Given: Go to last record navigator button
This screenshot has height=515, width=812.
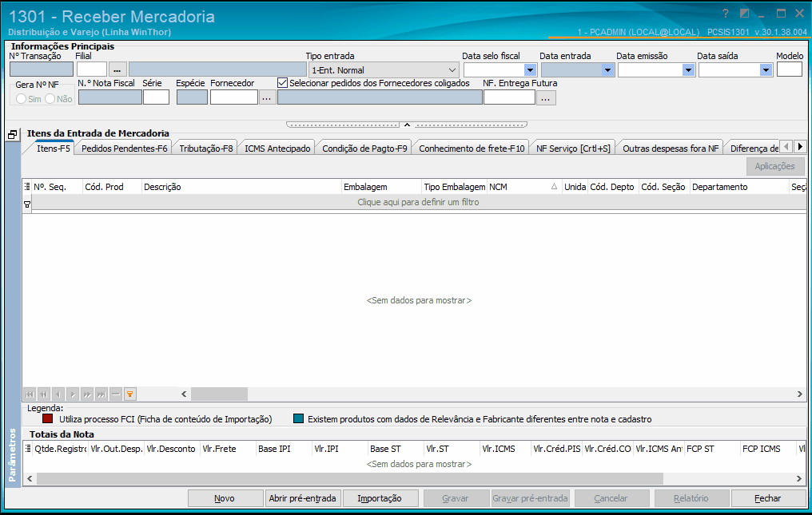Looking at the screenshot, I should pos(101,394).
